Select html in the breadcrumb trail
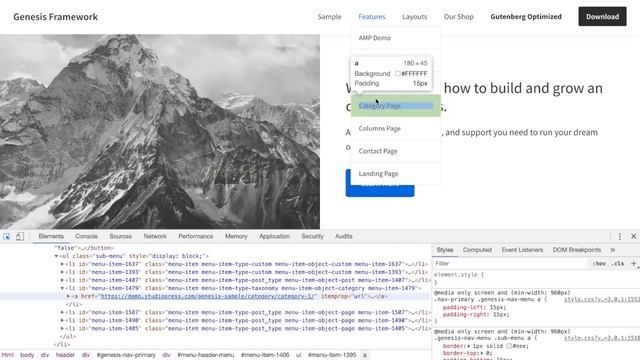 pos(8,355)
